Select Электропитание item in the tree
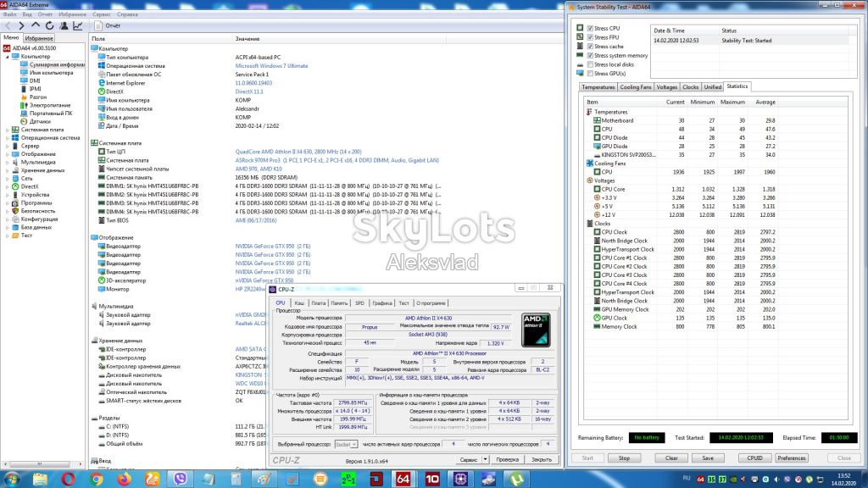The image size is (868, 488). [49, 105]
